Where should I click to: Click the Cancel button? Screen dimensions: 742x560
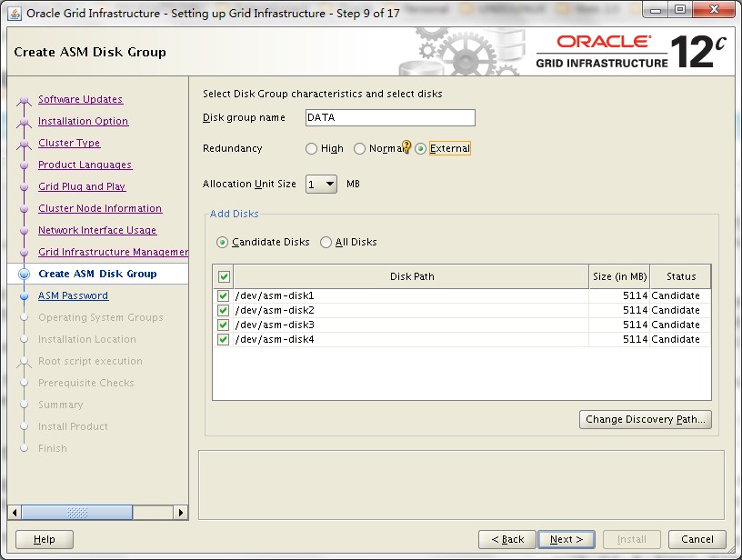point(697,539)
